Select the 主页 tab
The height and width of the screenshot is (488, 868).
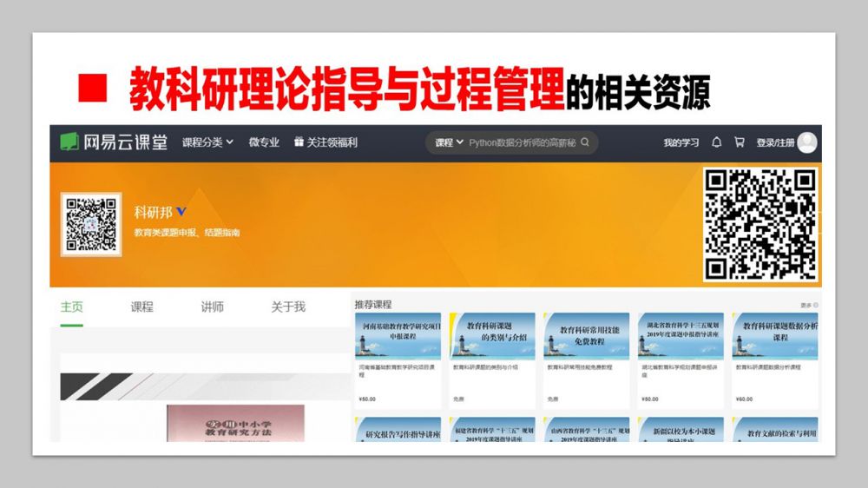click(72, 307)
